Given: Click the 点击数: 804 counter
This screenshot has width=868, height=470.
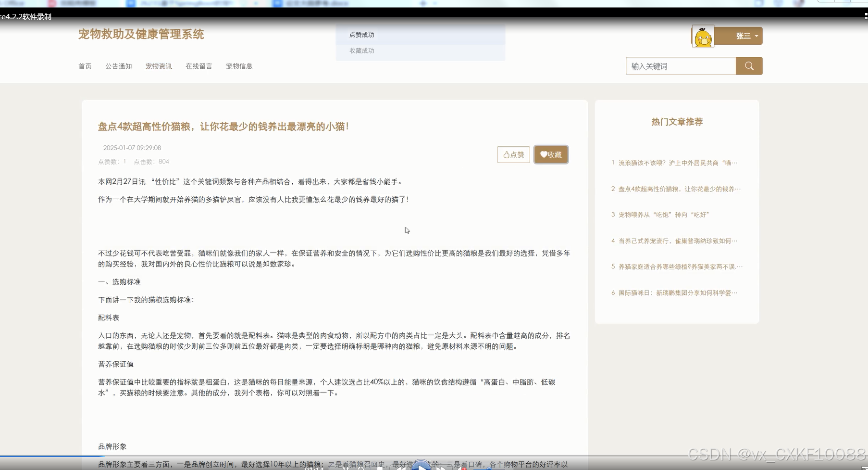Looking at the screenshot, I should [151, 162].
